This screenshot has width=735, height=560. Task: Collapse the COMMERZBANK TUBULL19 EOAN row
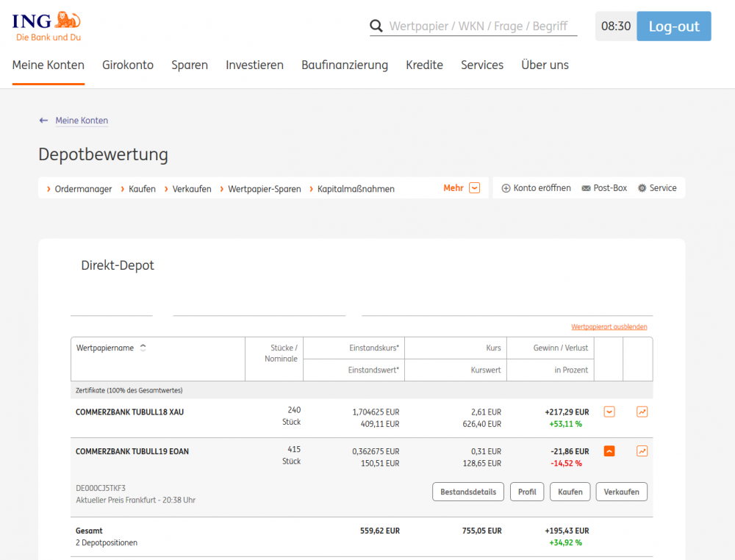[609, 451]
